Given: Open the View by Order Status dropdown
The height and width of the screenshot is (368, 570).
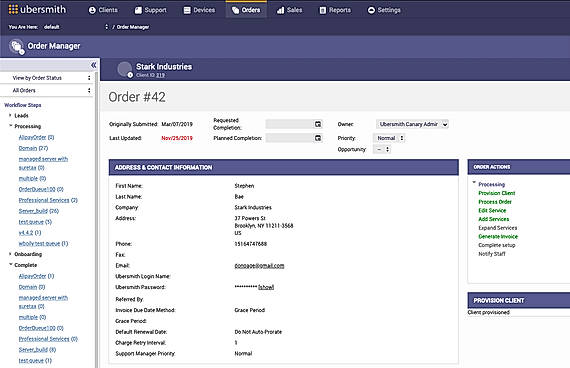Looking at the screenshot, I should pos(47,78).
